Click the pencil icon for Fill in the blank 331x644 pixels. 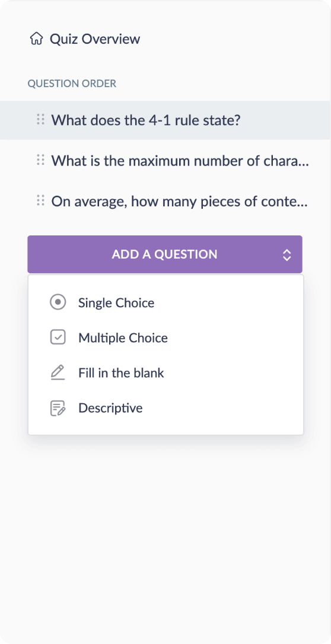click(58, 372)
